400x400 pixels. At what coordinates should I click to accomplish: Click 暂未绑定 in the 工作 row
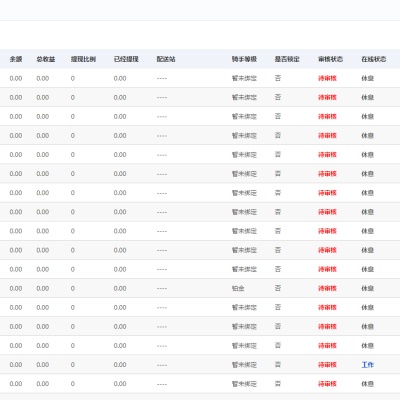tap(244, 364)
